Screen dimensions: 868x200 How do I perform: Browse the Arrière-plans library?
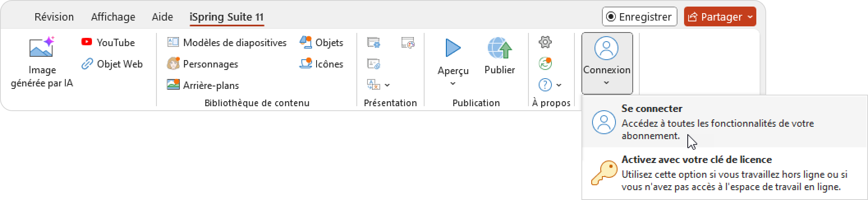click(x=203, y=85)
